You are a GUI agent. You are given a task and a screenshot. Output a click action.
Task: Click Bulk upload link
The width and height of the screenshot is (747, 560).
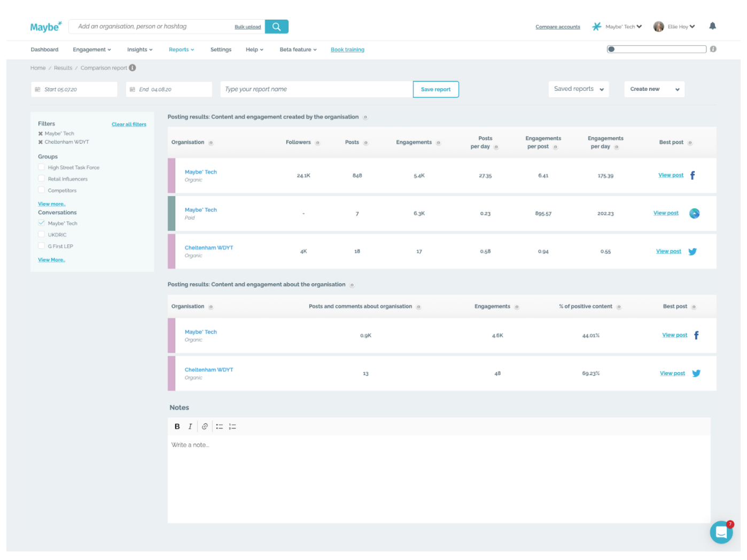[248, 27]
